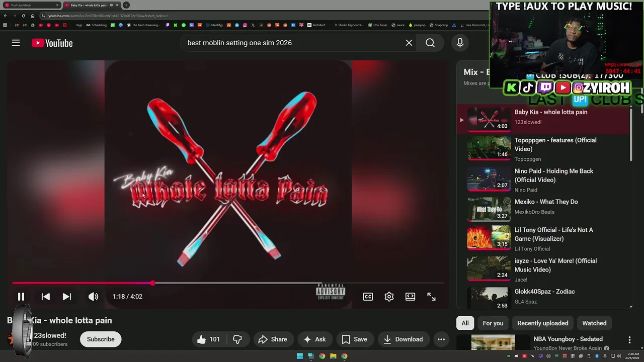Run the search with the magnifier button
Viewport: 644px width, 362px height.
click(x=430, y=43)
